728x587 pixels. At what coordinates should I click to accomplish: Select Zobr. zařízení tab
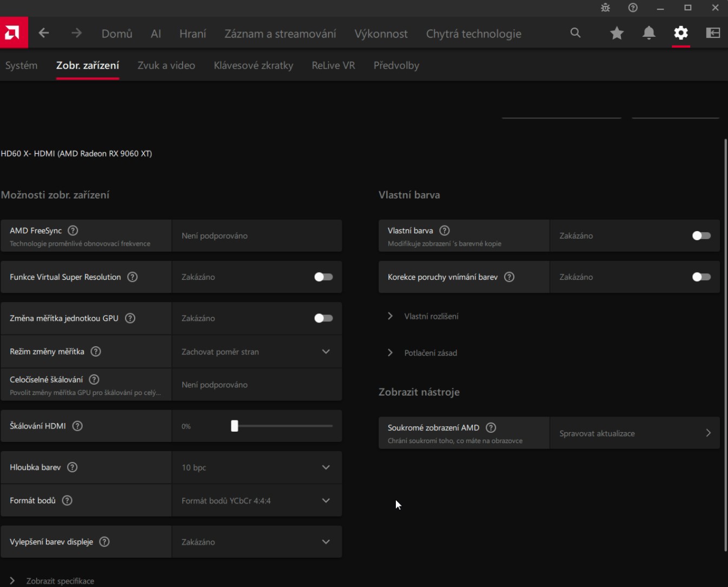88,65
